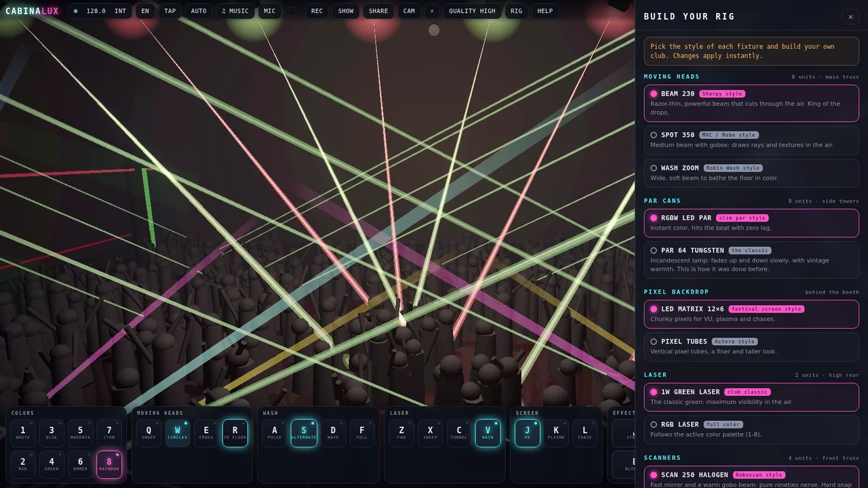
Task: Pick the Amber color pad (6)
Action: 80,464
